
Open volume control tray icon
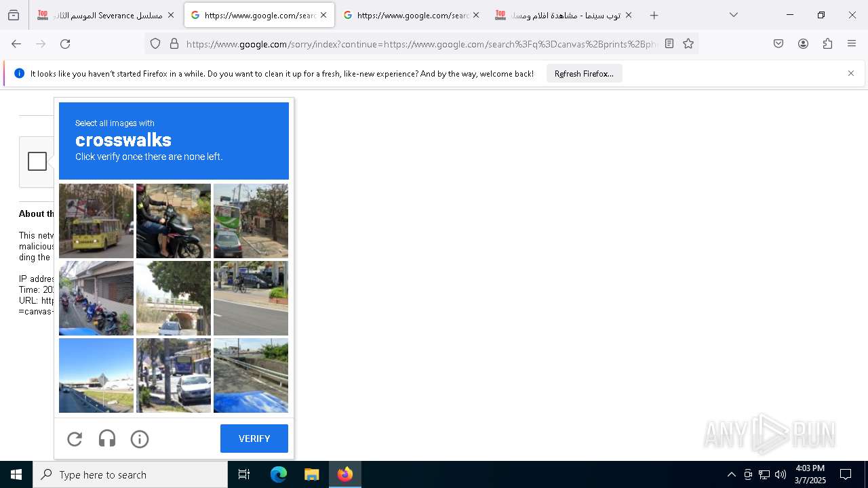coord(781,474)
